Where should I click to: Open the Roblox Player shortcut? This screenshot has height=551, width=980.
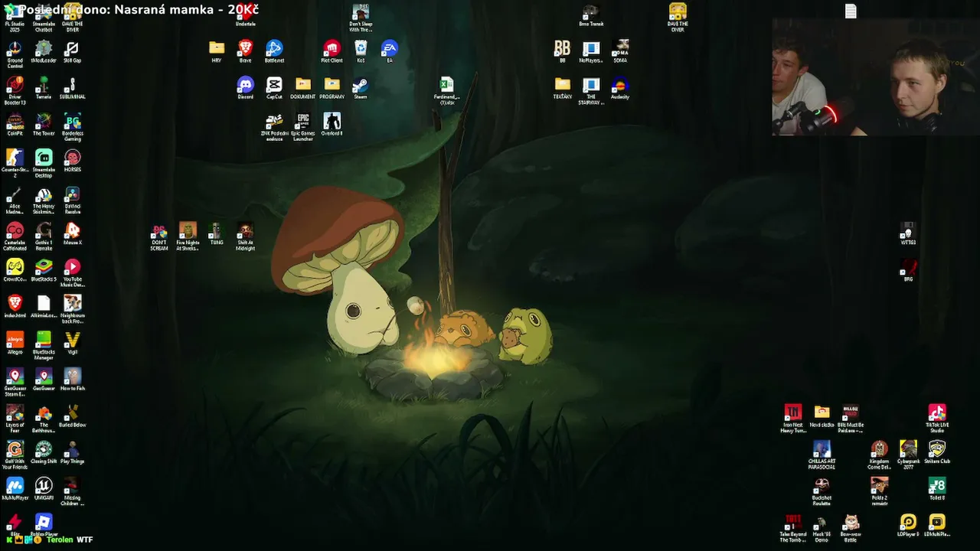[44, 526]
